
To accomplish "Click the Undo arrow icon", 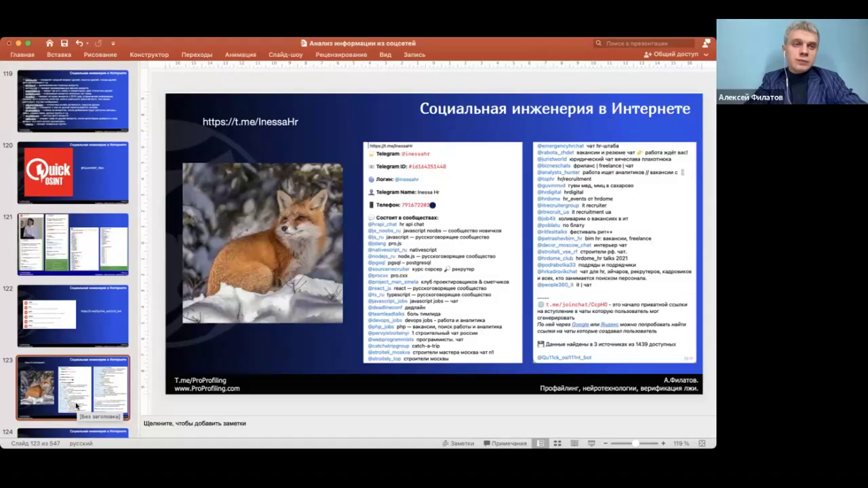I will click(x=79, y=43).
